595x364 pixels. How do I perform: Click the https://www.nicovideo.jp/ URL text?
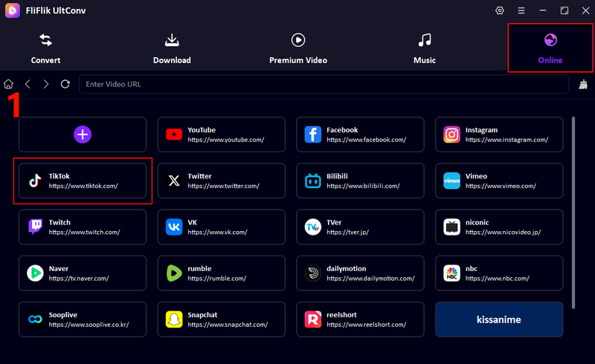point(504,233)
